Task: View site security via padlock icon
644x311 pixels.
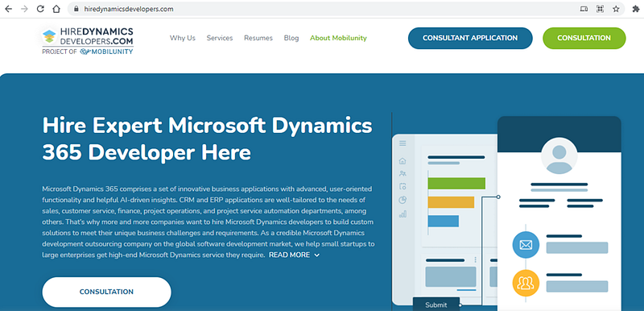Action: [76, 9]
